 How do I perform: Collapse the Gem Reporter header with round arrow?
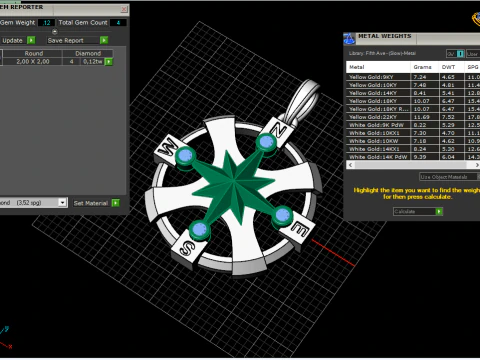click(55, 32)
